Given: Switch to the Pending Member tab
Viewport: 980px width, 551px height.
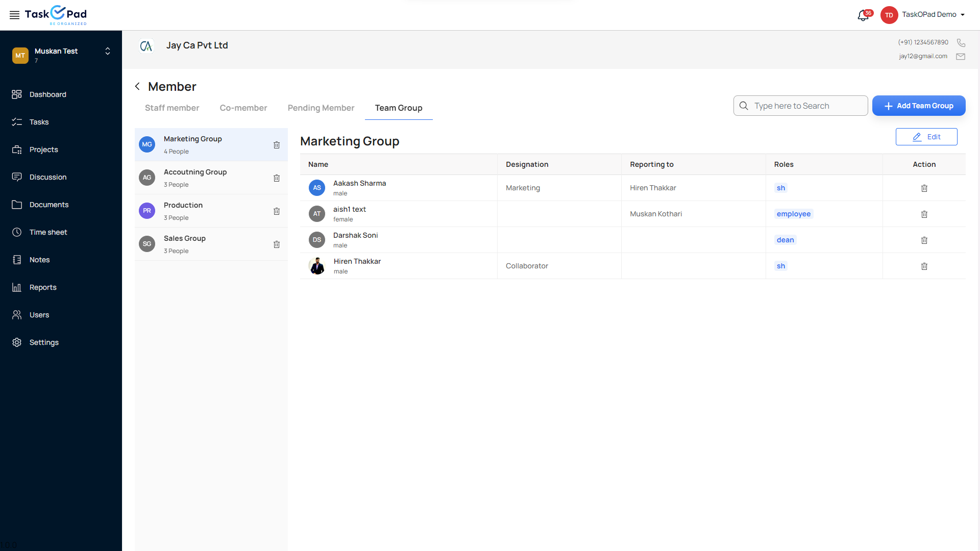Looking at the screenshot, I should 321,108.
